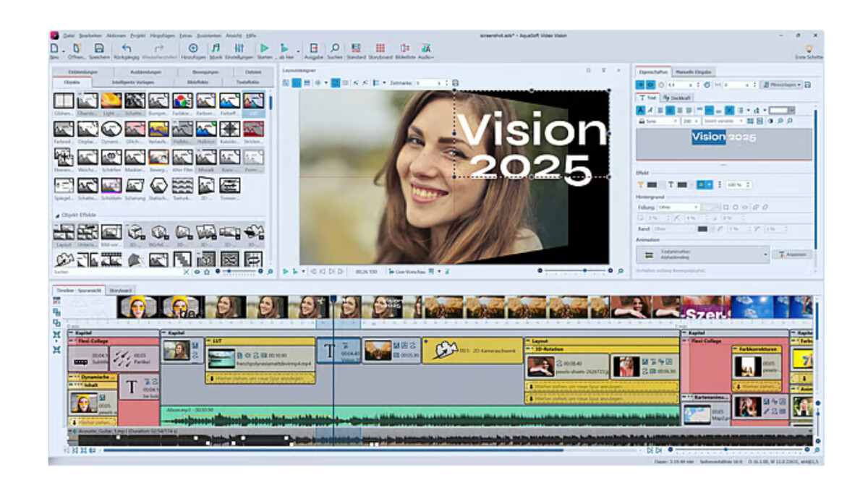Click the Animieren button
The image size is (868, 488).
tap(793, 253)
